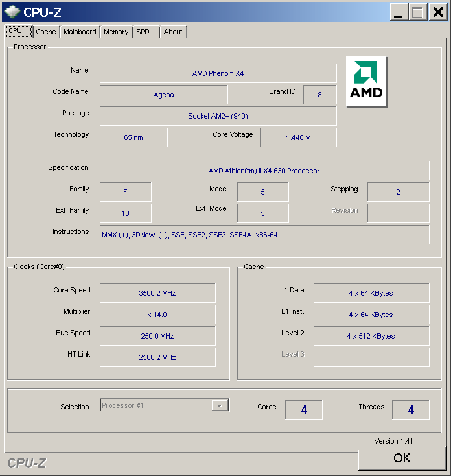The height and width of the screenshot is (476, 451).
Task: Click the Bus Speed value 250.0 MHz
Action: (x=157, y=336)
